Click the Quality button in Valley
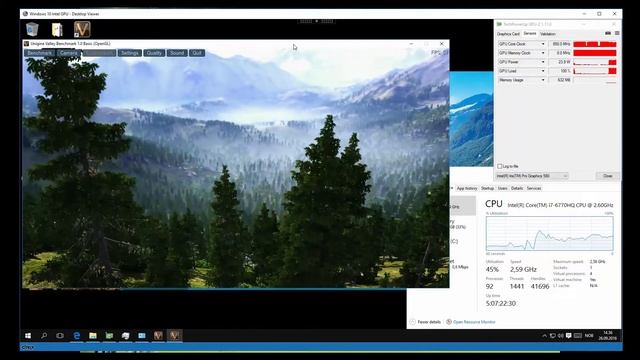This screenshot has height=360, width=640. (154, 53)
